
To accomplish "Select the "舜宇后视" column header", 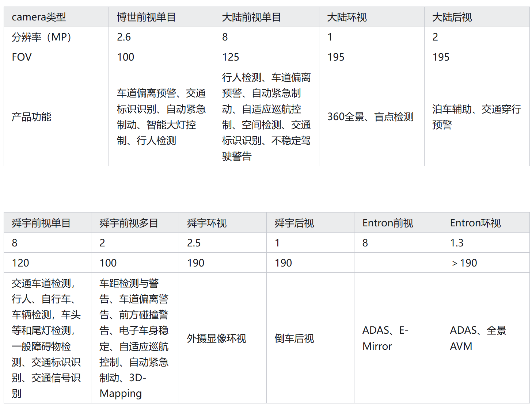I will point(310,223).
